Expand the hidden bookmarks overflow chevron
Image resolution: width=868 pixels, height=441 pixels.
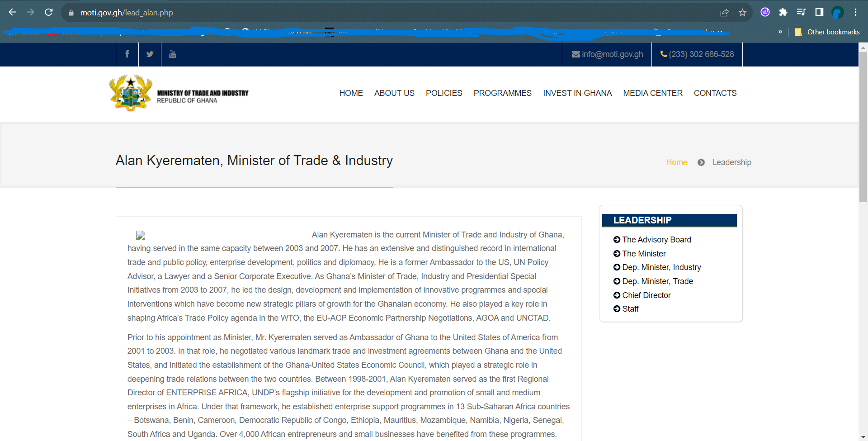(x=780, y=32)
